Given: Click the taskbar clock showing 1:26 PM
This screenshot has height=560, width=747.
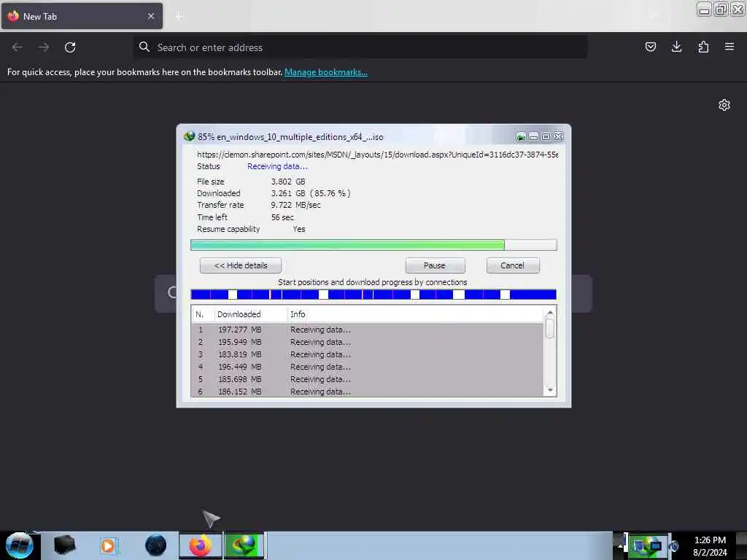Looking at the screenshot, I should tap(710, 545).
